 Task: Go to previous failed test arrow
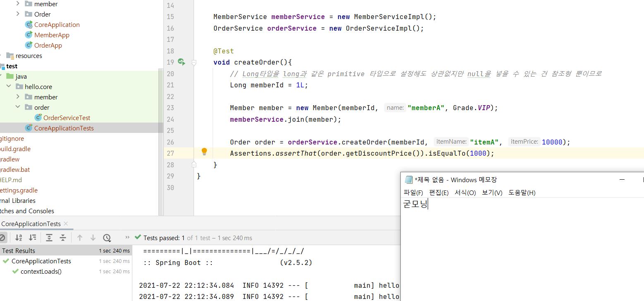point(80,238)
